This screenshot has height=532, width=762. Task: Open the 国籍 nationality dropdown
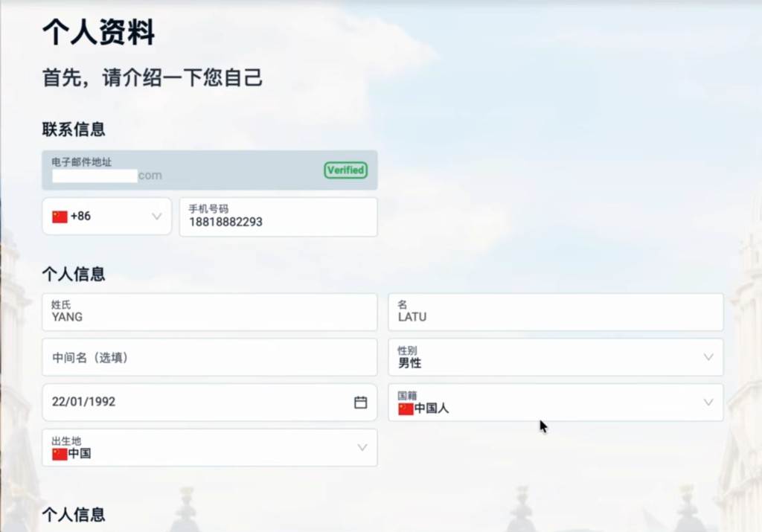coord(555,403)
